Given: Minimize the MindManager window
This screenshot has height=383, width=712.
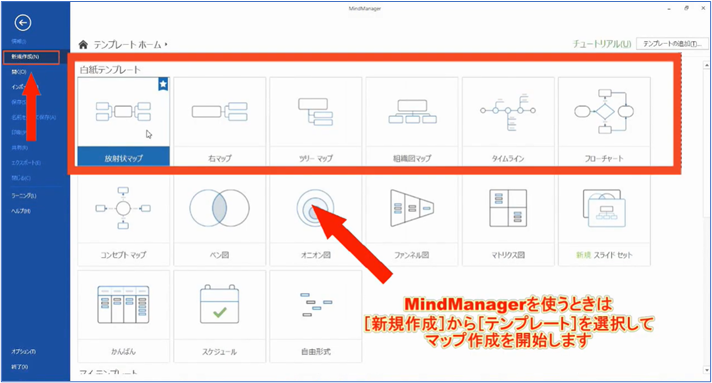Looking at the screenshot, I should tap(669, 9).
